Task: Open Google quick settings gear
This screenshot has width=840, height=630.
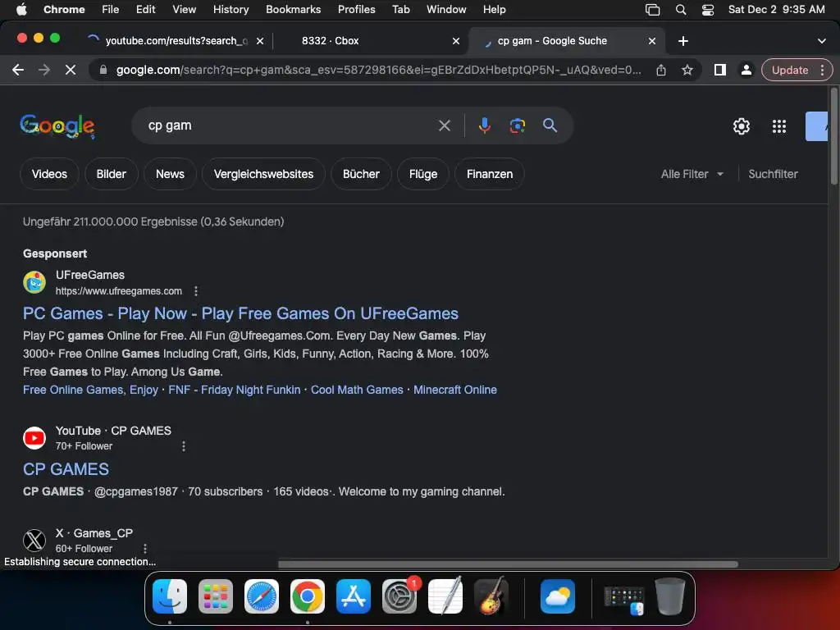Action: (742, 126)
